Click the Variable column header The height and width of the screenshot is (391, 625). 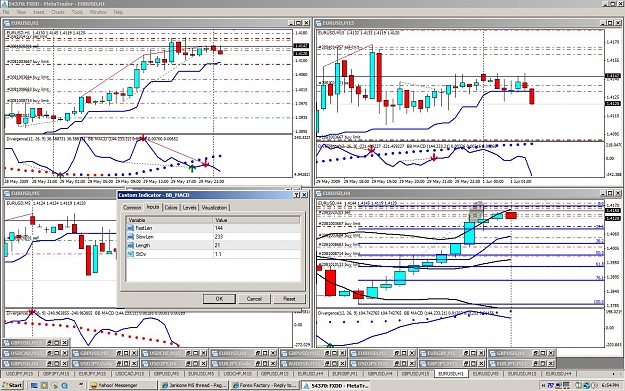[x=169, y=220]
